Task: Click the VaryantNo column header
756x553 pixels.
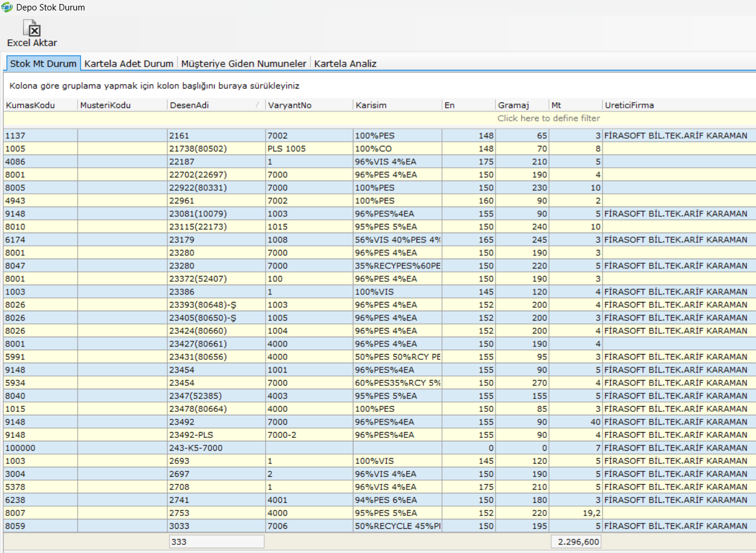Action: [x=290, y=105]
